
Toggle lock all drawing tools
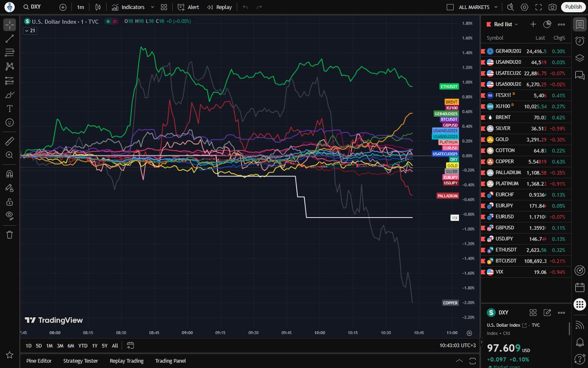click(x=10, y=202)
